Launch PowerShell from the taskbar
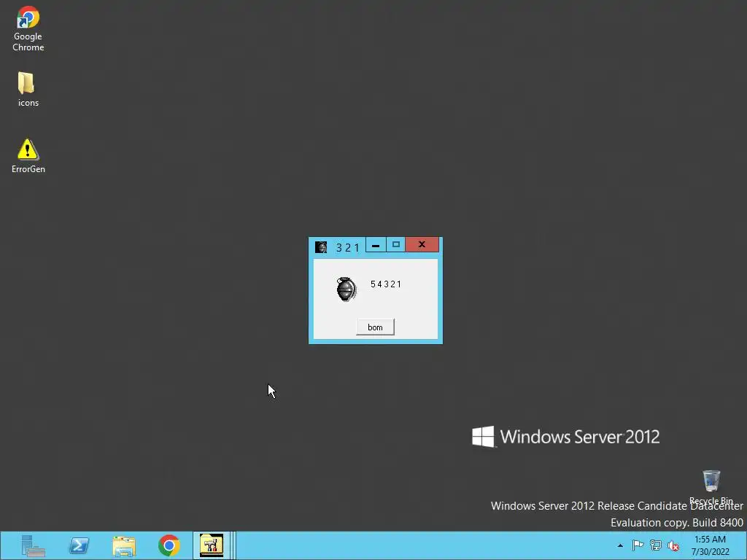747x560 pixels. [x=79, y=545]
